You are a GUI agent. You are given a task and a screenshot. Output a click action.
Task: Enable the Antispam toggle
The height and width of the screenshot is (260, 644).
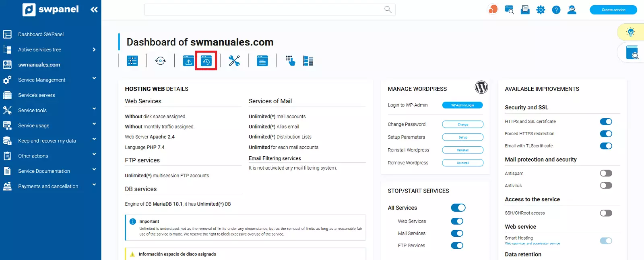coord(606,173)
